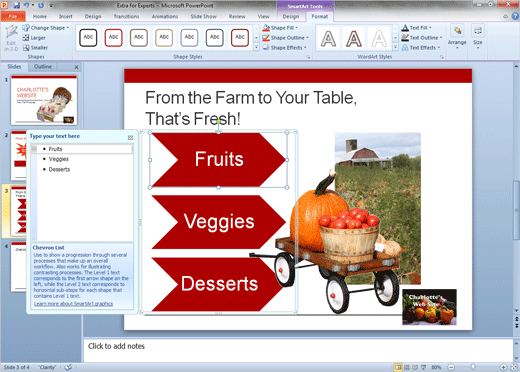Image resolution: width=520 pixels, height=372 pixels.
Task: Click the Shape Outline pen icon
Action: (x=266, y=38)
